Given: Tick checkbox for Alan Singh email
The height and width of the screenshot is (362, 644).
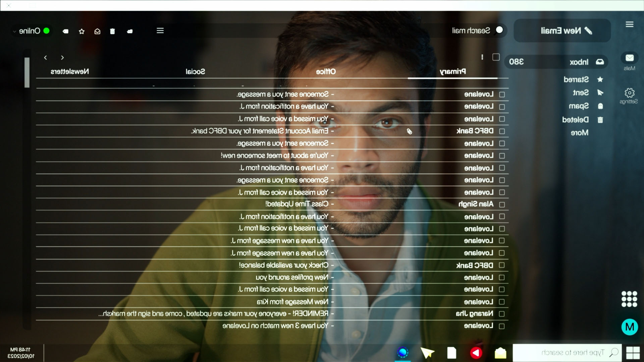Looking at the screenshot, I should [x=502, y=204].
